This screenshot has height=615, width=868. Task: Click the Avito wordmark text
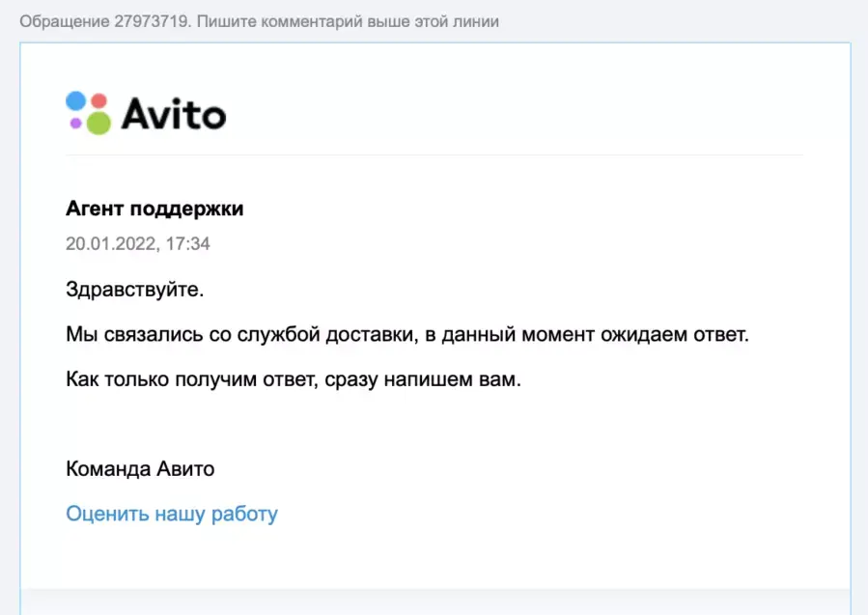click(x=173, y=114)
